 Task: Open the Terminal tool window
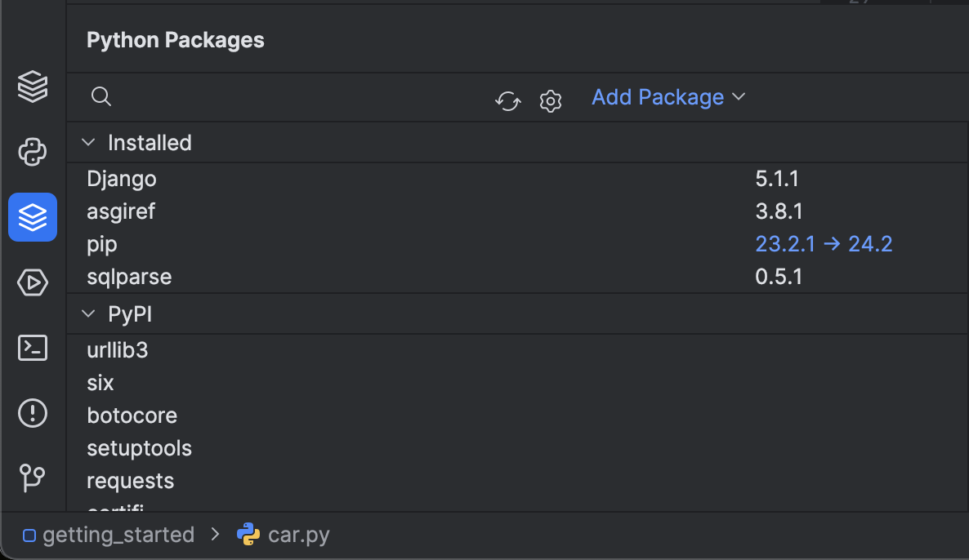pyautogui.click(x=33, y=349)
